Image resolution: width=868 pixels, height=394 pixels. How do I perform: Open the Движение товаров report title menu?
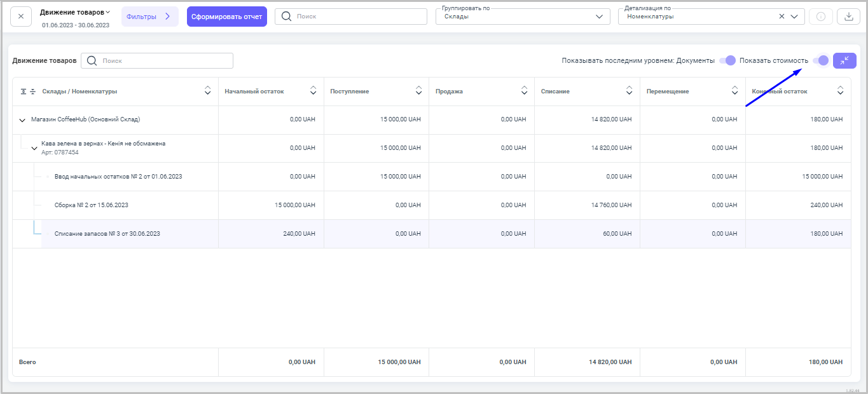[74, 12]
